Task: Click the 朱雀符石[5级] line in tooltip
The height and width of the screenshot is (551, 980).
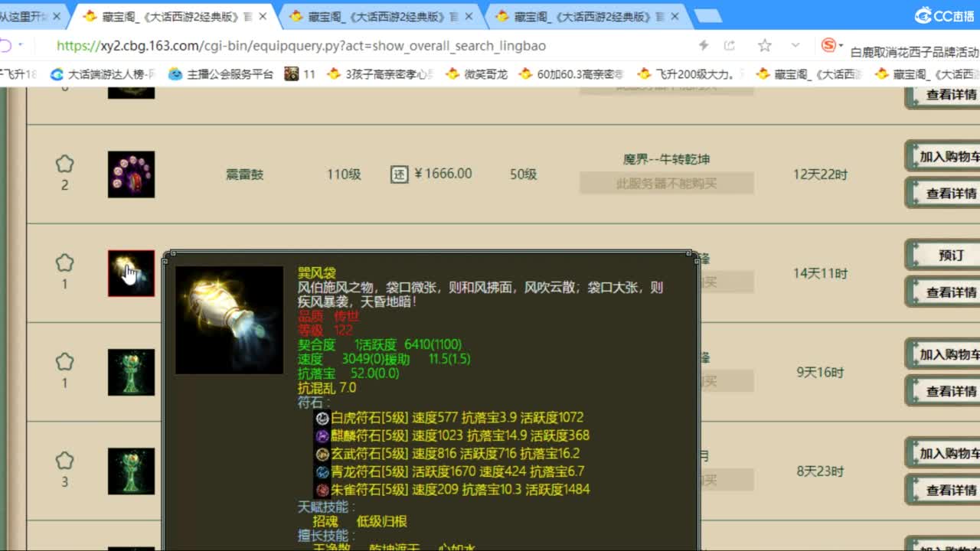Action: (452, 489)
